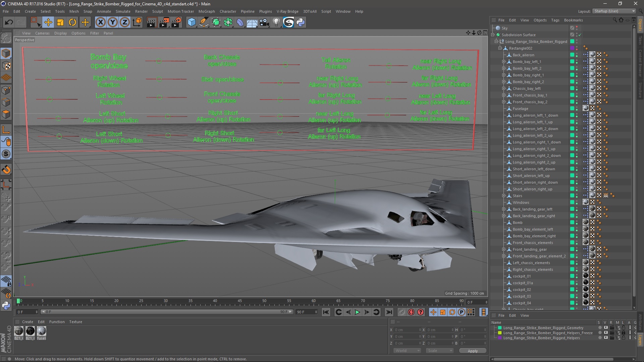Toggle Fuselage visibility dots
The width and height of the screenshot is (644, 362).
[x=577, y=109]
